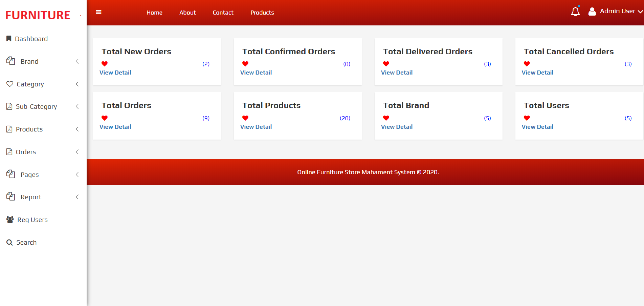The width and height of the screenshot is (644, 306).
Task: Click the heart icon in Total New Orders
Action: pyautogui.click(x=105, y=64)
